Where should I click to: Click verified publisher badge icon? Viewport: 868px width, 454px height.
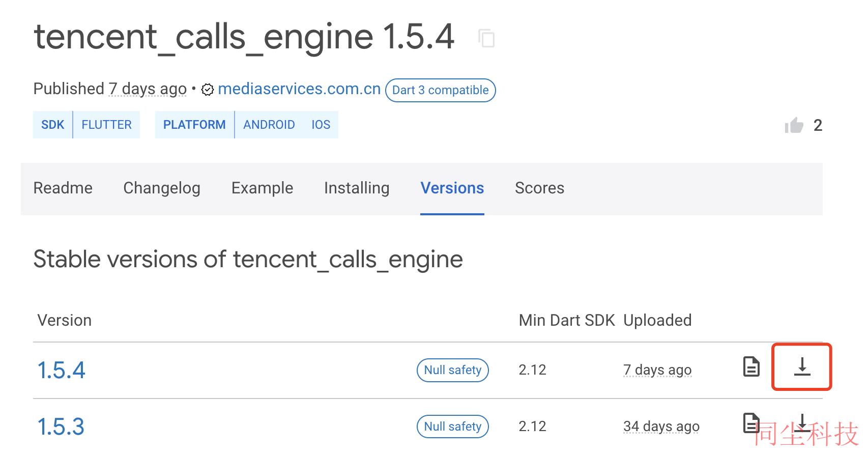207,90
